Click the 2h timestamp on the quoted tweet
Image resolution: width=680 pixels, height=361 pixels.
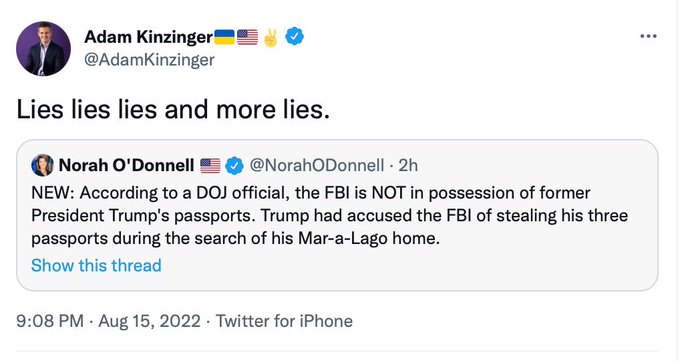(408, 165)
